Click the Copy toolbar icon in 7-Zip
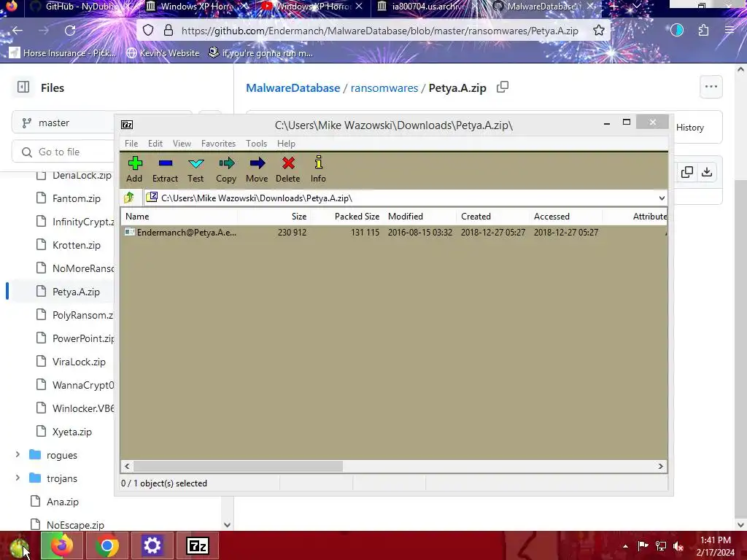The image size is (747, 560). pos(226,163)
